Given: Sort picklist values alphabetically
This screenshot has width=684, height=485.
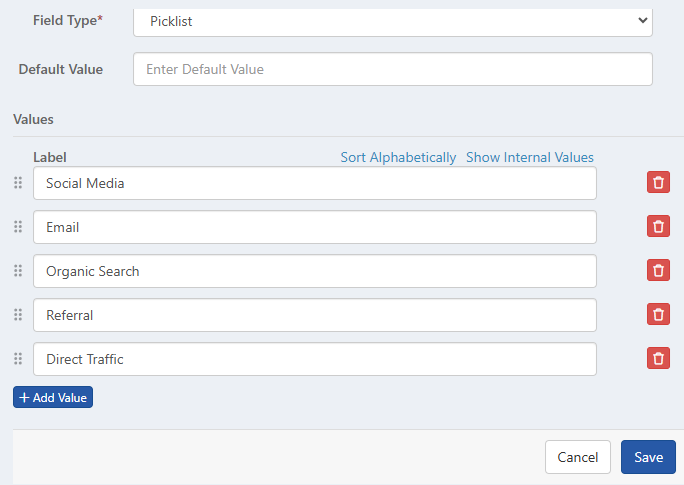Looking at the screenshot, I should coord(398,157).
